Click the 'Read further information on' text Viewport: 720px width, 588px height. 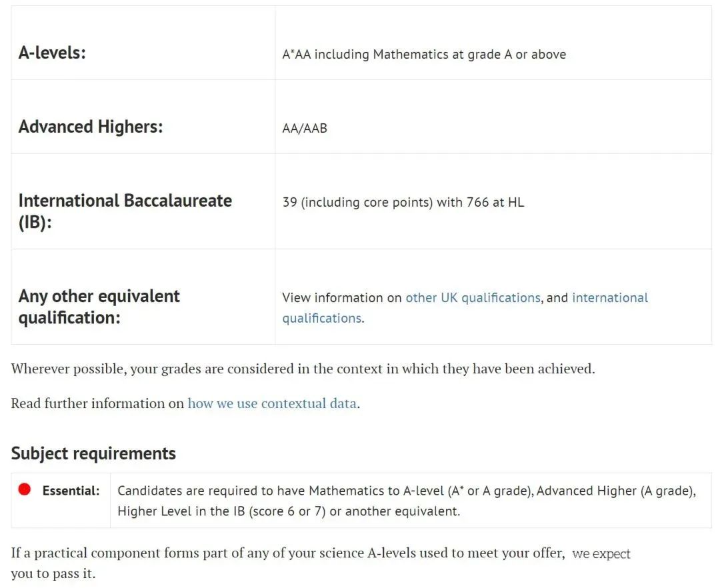[x=97, y=403]
